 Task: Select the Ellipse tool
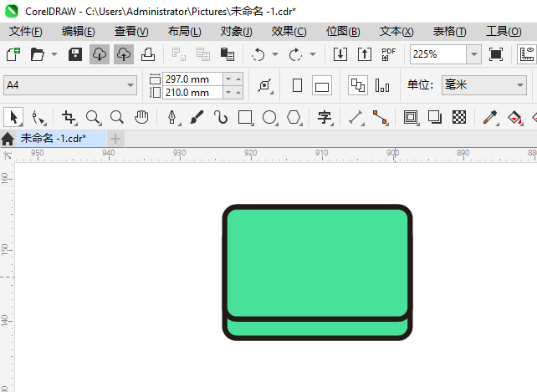pos(269,117)
